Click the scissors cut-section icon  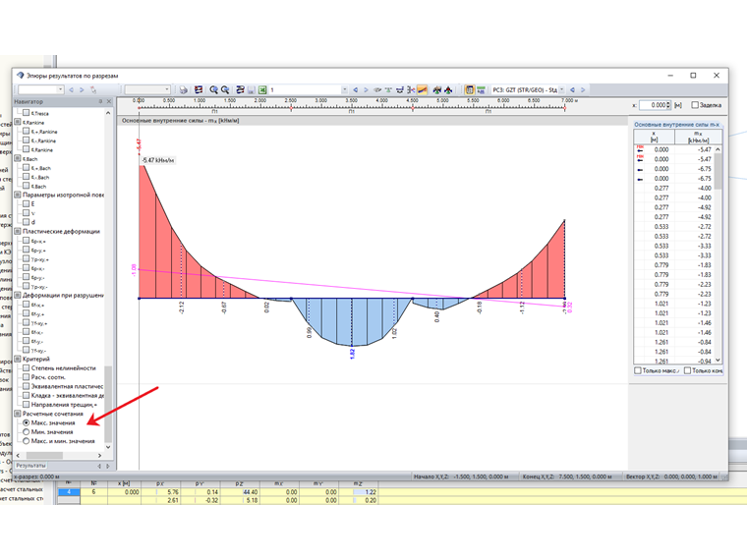(x=411, y=89)
